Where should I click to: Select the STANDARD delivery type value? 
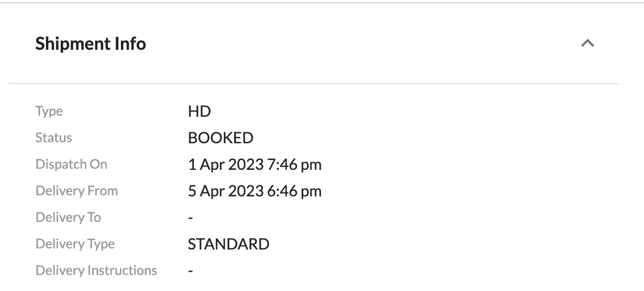pyautogui.click(x=229, y=244)
